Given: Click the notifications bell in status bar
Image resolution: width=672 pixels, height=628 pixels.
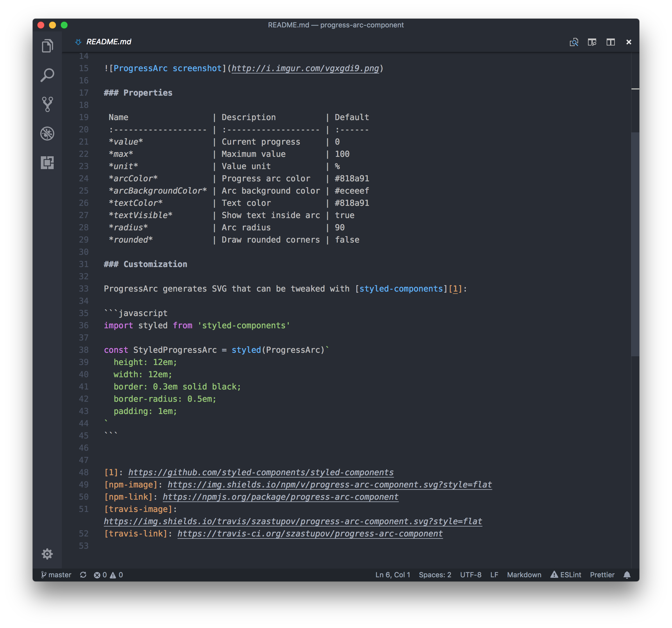Looking at the screenshot, I should 627,575.
